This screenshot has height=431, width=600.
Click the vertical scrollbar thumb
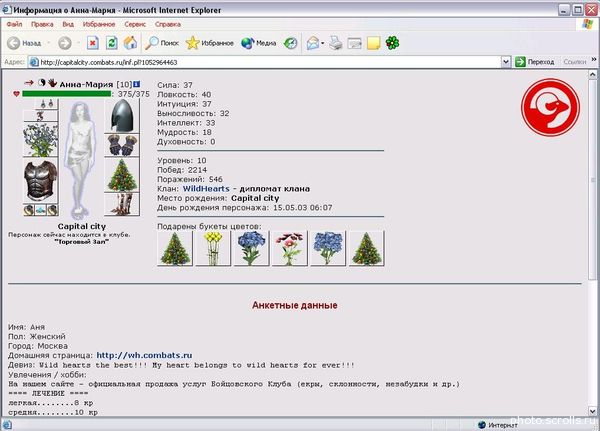(593, 179)
